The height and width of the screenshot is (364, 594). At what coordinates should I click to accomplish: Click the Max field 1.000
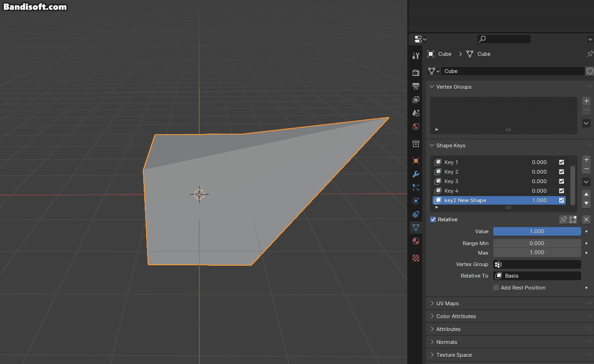(537, 252)
